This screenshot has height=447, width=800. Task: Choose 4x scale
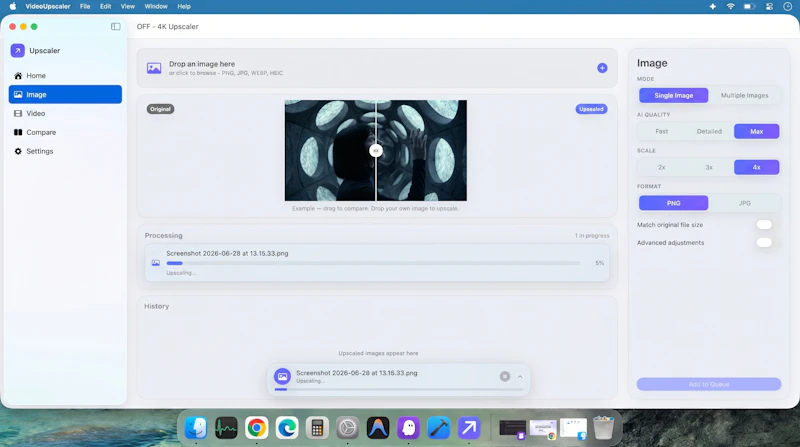[757, 167]
